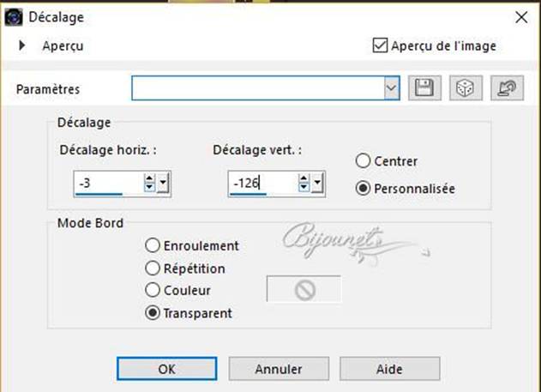Decrease vertical offset with down arrow
Viewport: 541px width, 392px height.
pos(304,187)
